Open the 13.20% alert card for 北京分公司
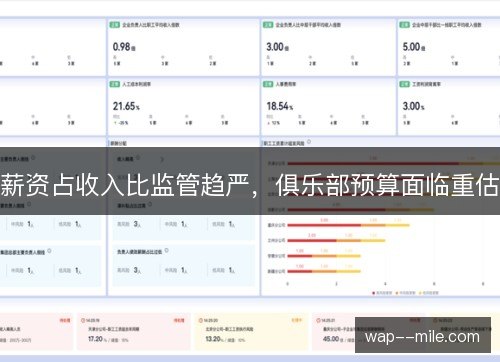This screenshot has width=500, height=362. 251,331
